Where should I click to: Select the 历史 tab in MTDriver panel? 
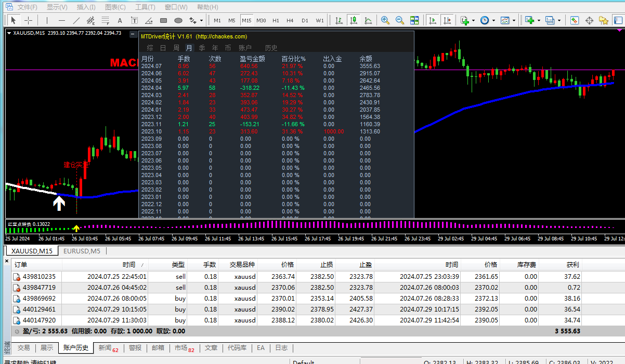(271, 48)
